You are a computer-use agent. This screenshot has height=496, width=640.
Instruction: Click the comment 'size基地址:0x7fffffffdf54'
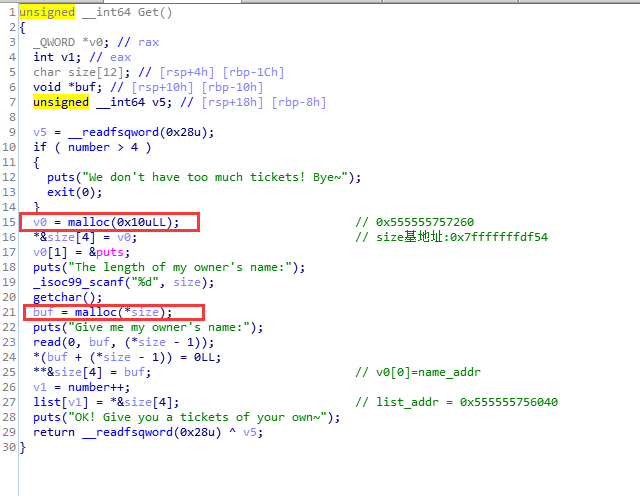[462, 237]
